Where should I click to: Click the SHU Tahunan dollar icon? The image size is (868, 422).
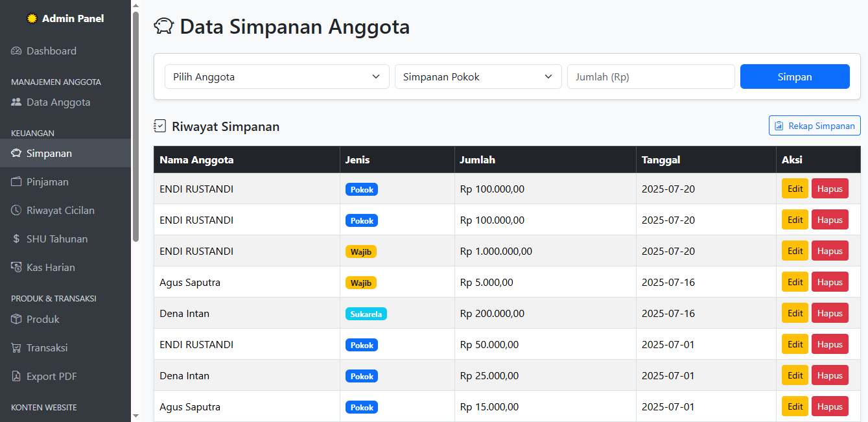click(16, 239)
